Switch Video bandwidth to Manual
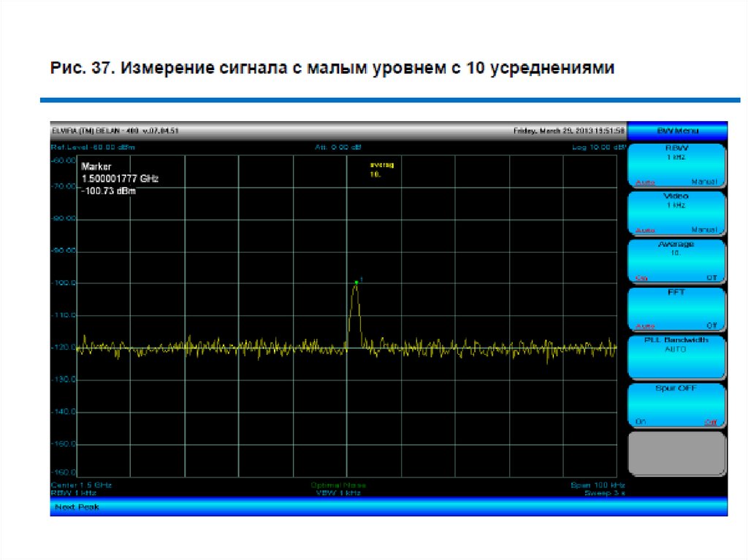The height and width of the screenshot is (560, 748). click(704, 230)
